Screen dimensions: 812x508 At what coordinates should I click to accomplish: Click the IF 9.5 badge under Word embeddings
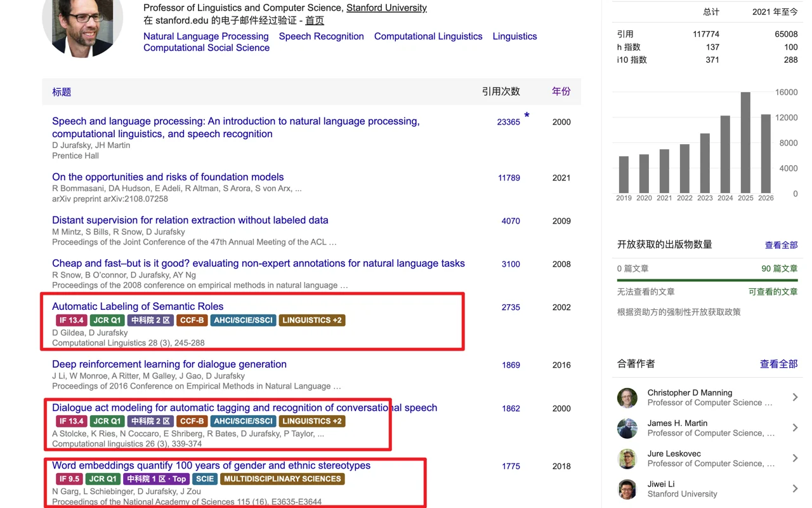[x=70, y=479]
